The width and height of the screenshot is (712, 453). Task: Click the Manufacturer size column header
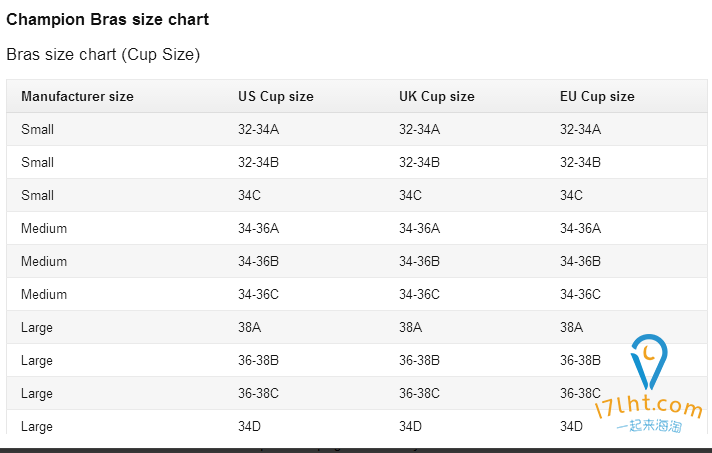(77, 96)
